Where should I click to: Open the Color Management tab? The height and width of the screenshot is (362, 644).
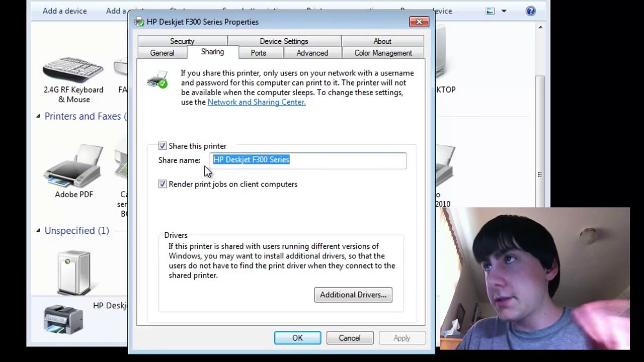(x=383, y=53)
